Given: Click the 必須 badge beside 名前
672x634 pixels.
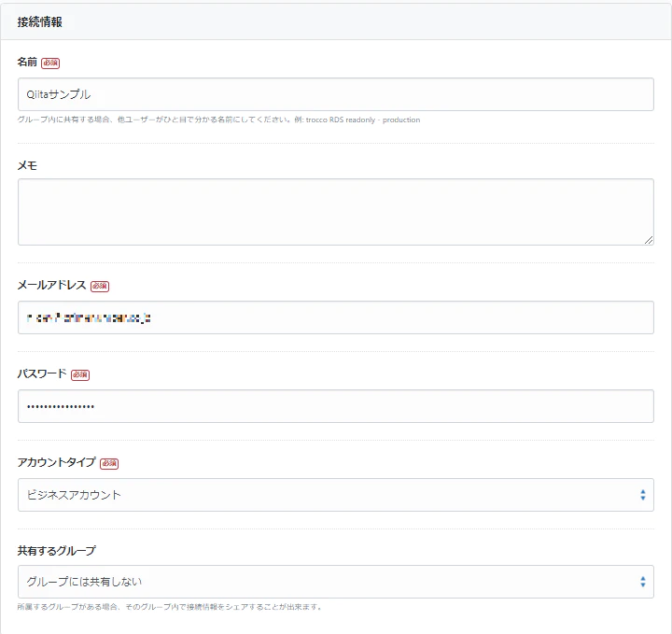Looking at the screenshot, I should coord(50,63).
